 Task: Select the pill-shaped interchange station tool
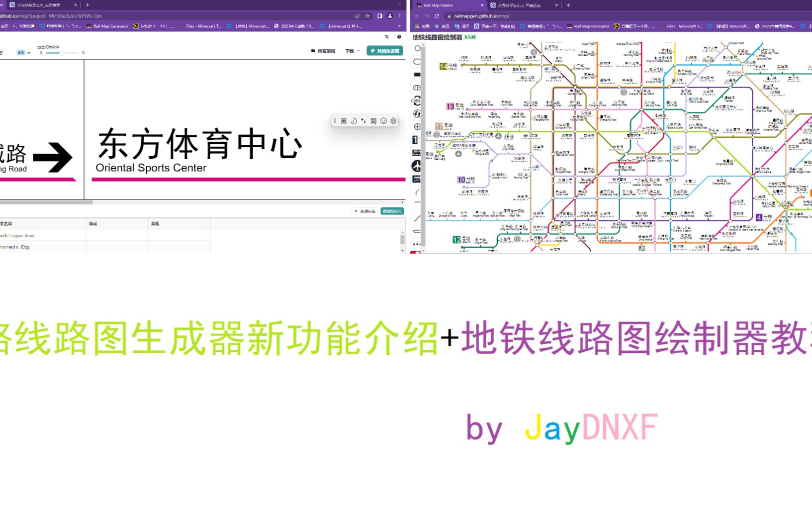(x=417, y=88)
